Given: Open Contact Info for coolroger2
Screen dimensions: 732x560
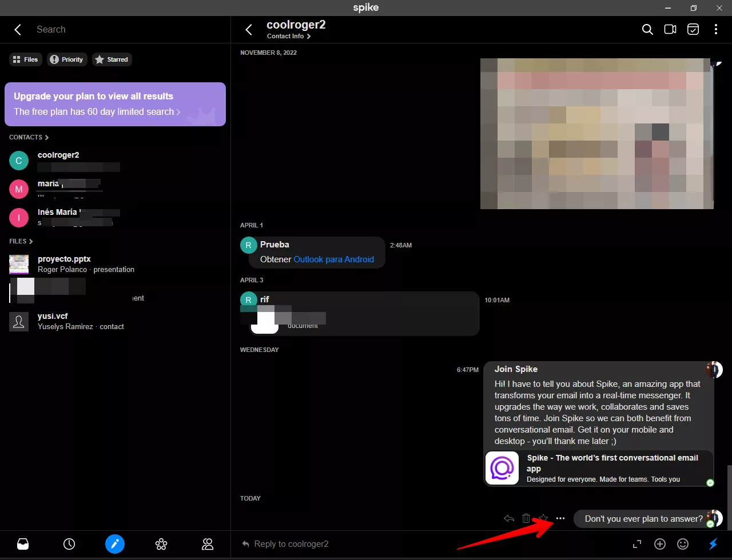Looking at the screenshot, I should 289,37.
